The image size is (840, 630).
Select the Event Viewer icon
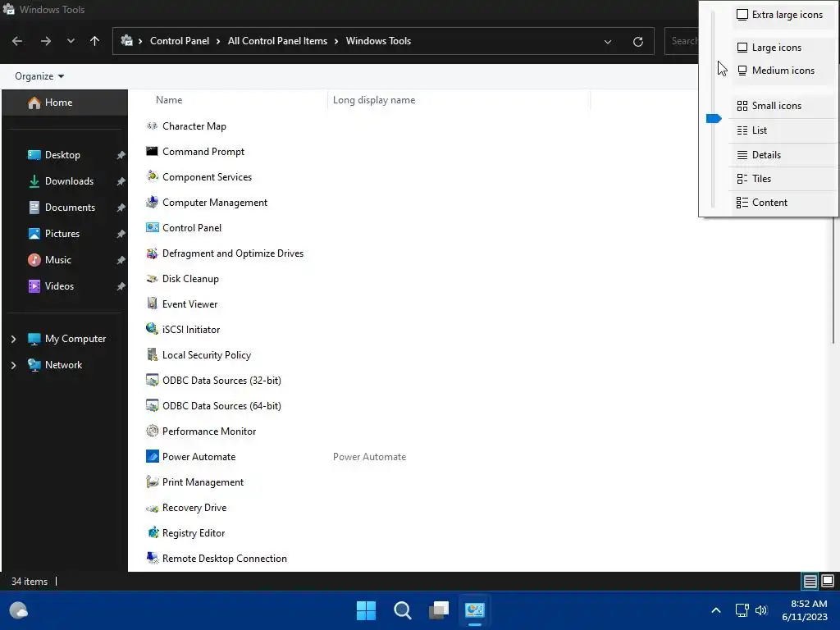point(152,304)
